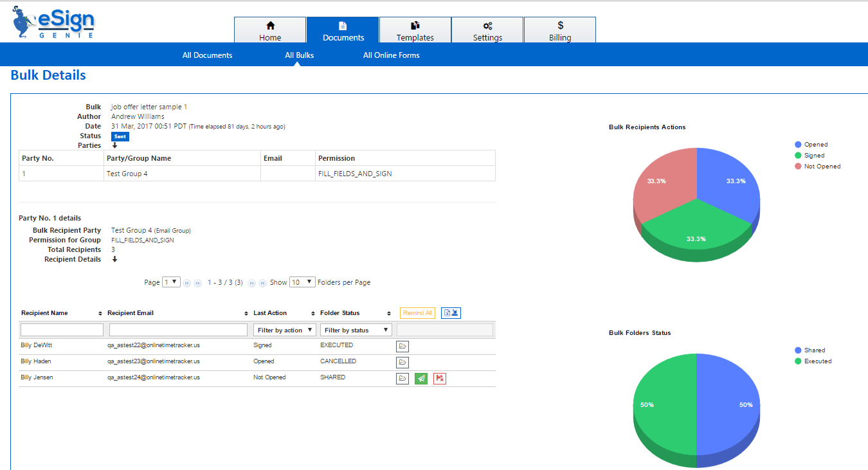Viewport: 868px width, 470px height.
Task: Switch to the All Documents tab
Action: (207, 55)
